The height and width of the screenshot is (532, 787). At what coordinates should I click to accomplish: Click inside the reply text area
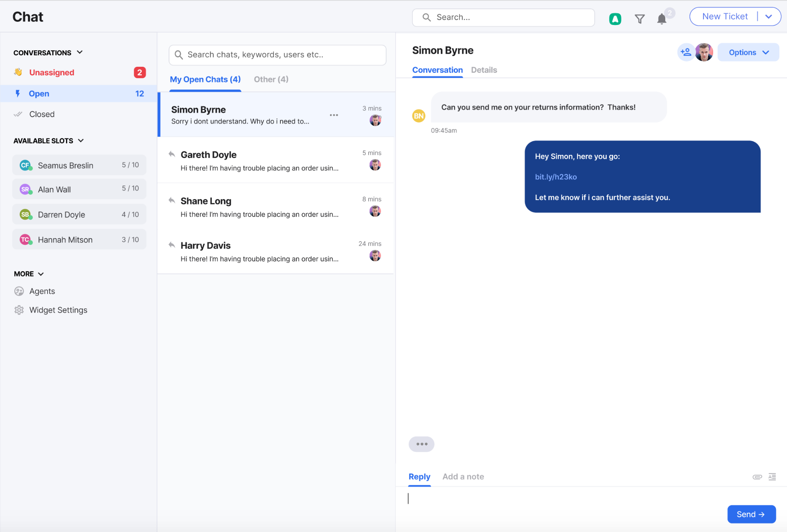coord(492,499)
